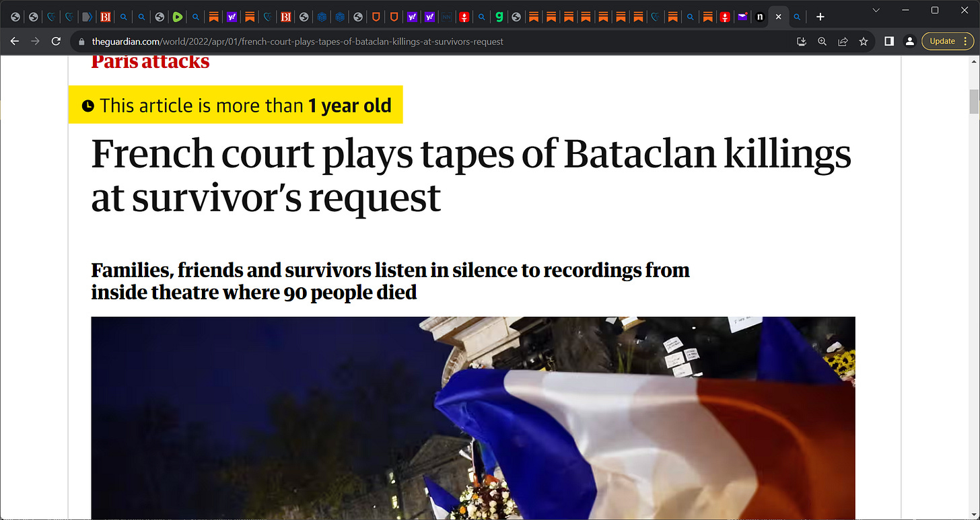Screen dimensions: 980x520
Task: Click the Families, friends and survivors subheading
Action: point(390,281)
